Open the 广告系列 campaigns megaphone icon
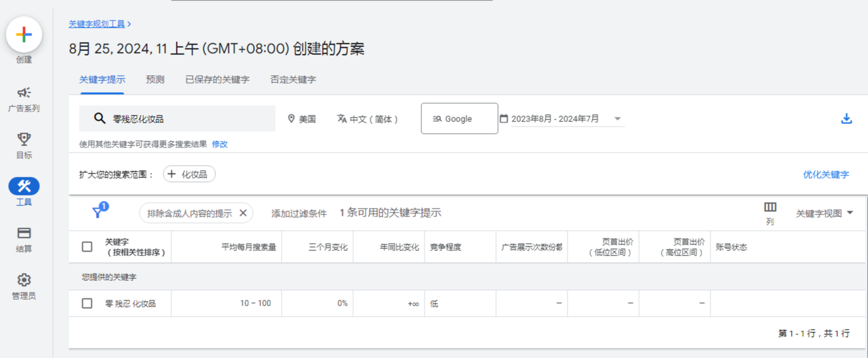 tap(24, 93)
